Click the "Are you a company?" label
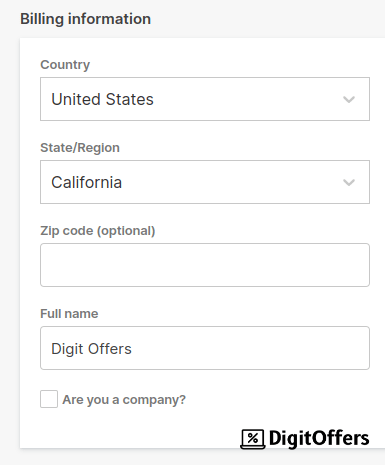The width and height of the screenshot is (385, 465). tap(124, 400)
